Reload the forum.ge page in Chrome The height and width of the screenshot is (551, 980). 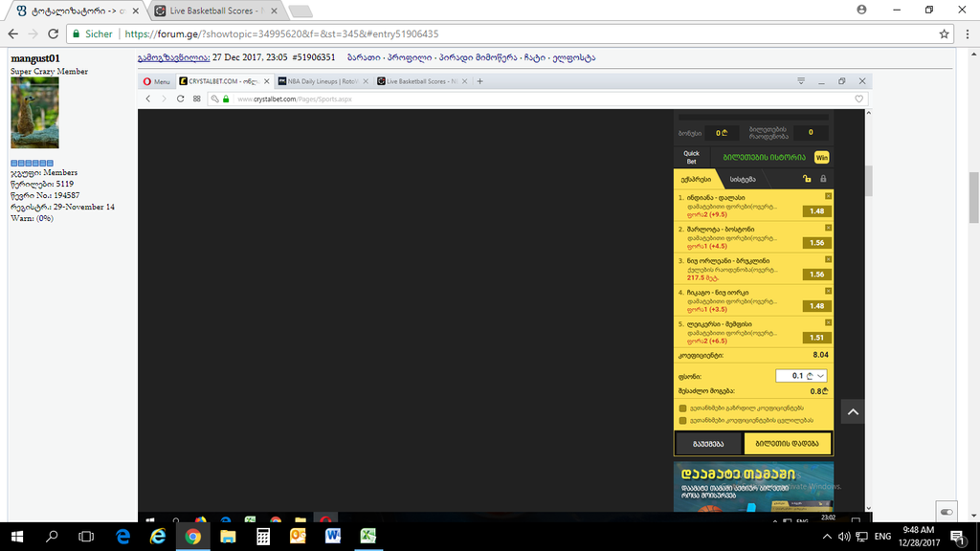coord(54,34)
